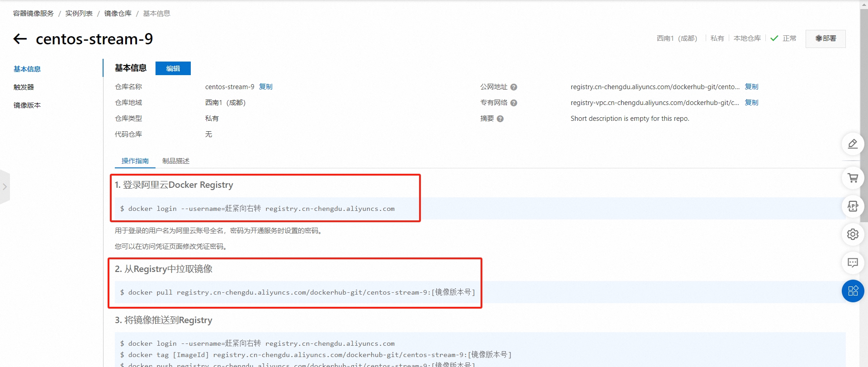Copy the 公网地址 registry address
Image resolution: width=868 pixels, height=367 pixels.
click(x=751, y=86)
